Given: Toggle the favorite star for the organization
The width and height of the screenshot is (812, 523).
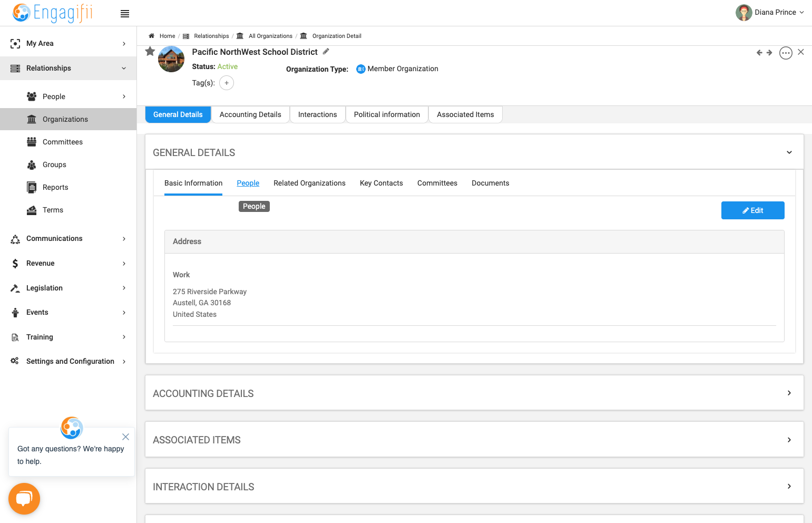Looking at the screenshot, I should 150,51.
